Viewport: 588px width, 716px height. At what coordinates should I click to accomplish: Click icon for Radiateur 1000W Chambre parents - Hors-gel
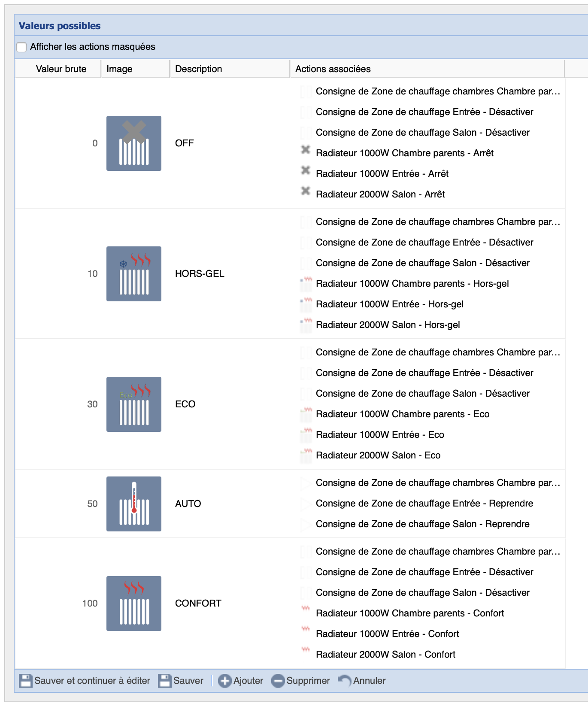click(306, 284)
